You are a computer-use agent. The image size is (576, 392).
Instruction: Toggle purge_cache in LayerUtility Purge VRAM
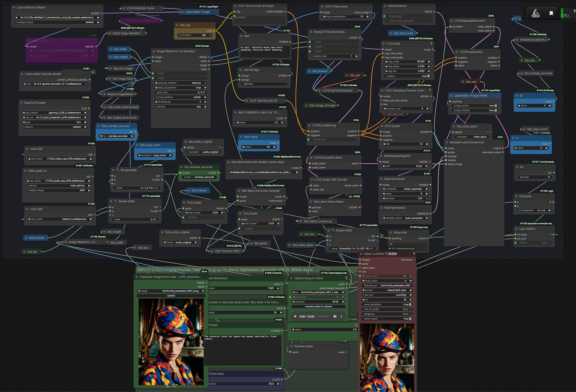coord(474,106)
